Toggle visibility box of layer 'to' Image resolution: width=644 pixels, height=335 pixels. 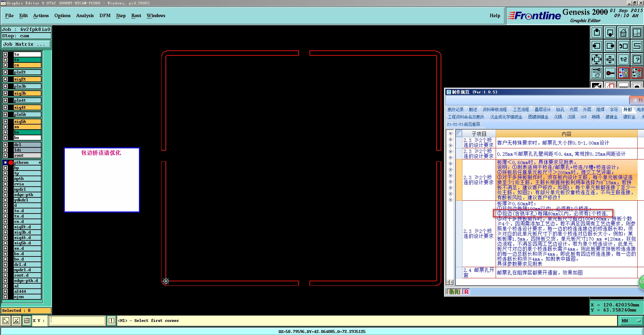[x=5, y=54]
